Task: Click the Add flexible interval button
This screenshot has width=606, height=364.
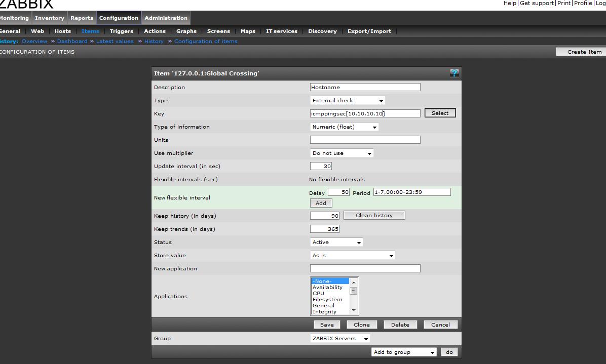Action: coord(321,203)
